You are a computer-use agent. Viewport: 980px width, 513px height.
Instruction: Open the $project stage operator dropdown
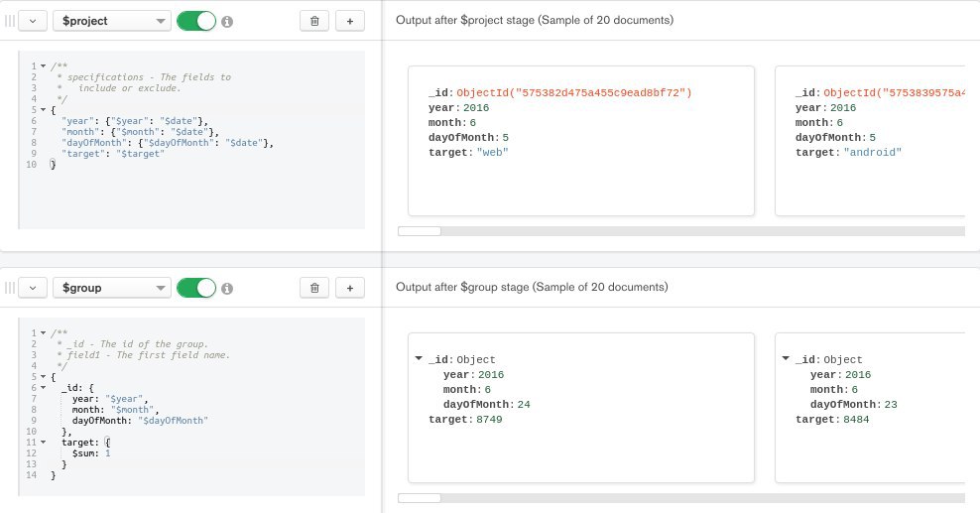tap(112, 21)
